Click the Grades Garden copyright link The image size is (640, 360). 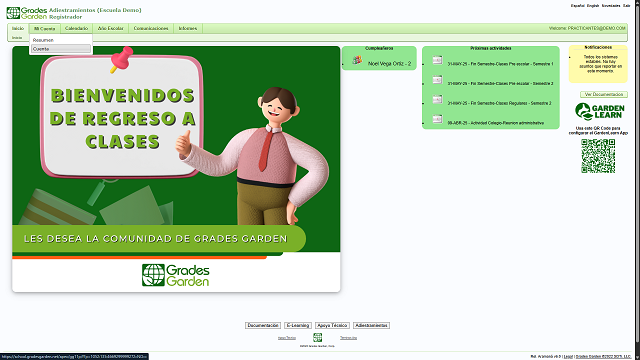pos(604,357)
